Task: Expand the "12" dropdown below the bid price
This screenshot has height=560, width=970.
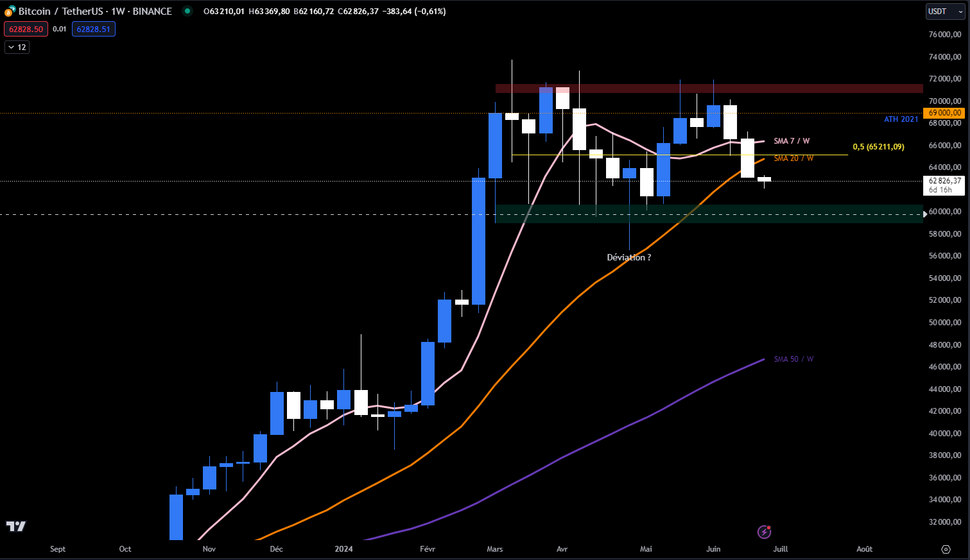Action: tap(17, 47)
